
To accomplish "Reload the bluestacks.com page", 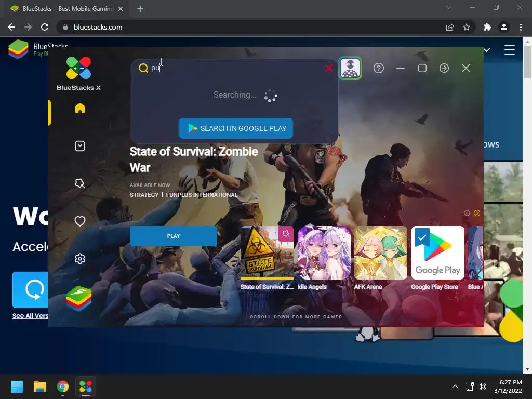I will (x=45, y=27).
